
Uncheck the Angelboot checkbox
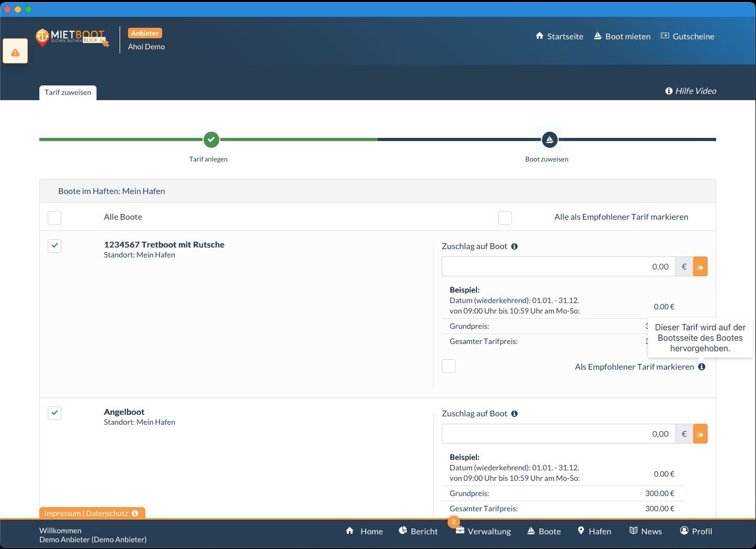pos(55,413)
